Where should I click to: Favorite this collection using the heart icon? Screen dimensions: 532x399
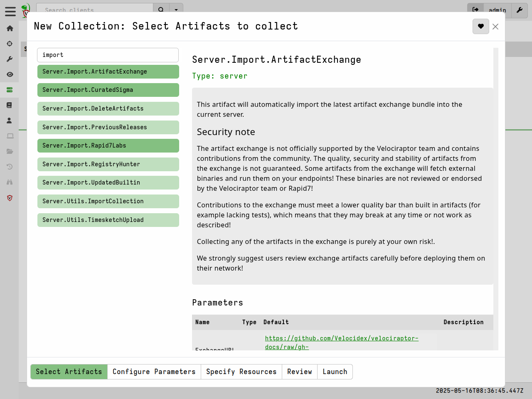point(480,26)
